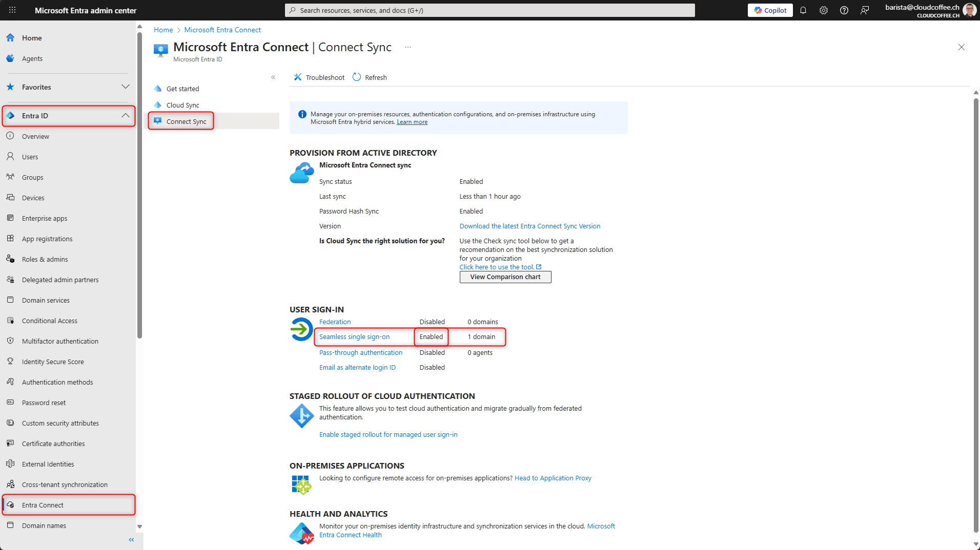This screenshot has height=550, width=980.
Task: Click the Copilot button
Action: click(x=770, y=10)
